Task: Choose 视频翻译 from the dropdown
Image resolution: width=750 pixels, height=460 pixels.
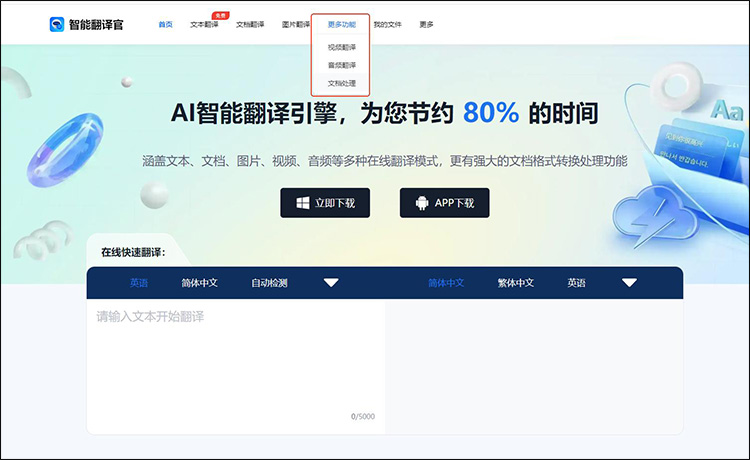Action: 342,47
